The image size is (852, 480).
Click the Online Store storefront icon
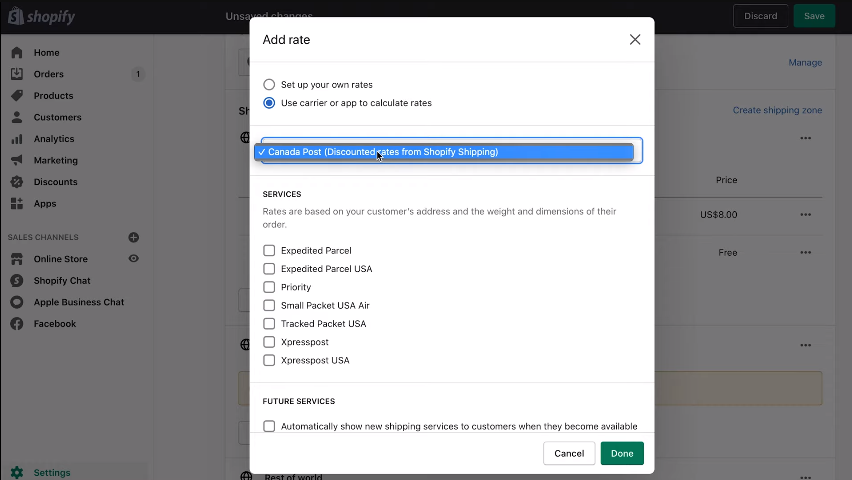[17, 259]
